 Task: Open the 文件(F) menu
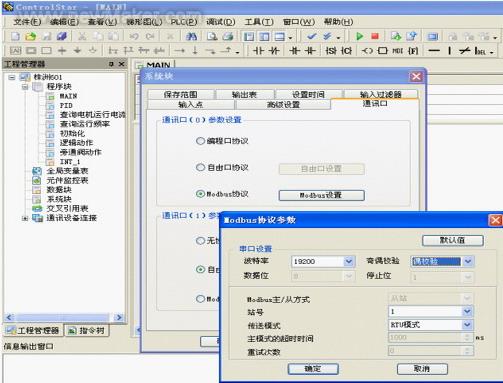[27, 22]
